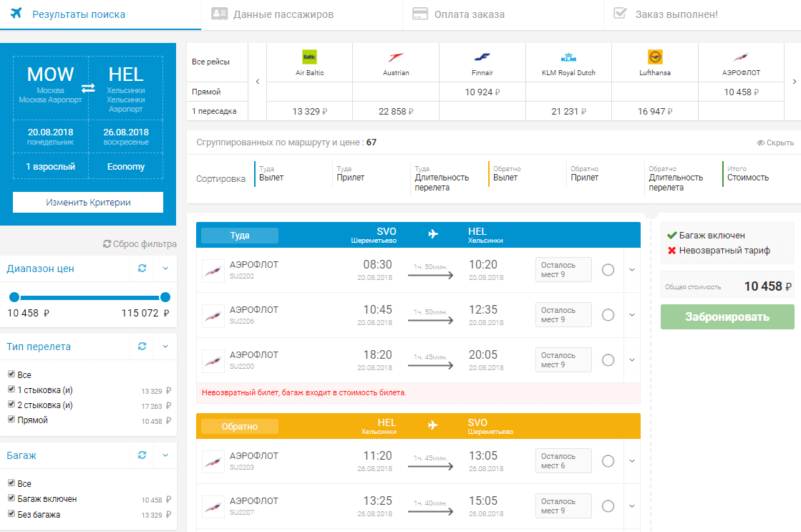Screen dimensions: 801x532
Task: Click the price range slider track
Action: pyautogui.click(x=89, y=297)
